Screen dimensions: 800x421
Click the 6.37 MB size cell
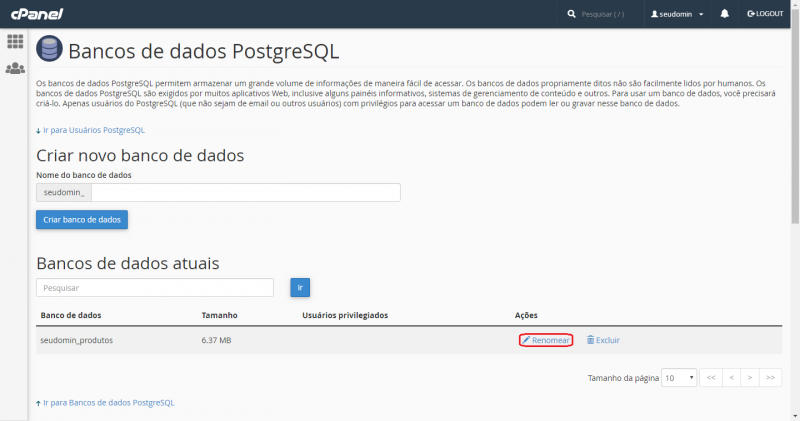216,340
